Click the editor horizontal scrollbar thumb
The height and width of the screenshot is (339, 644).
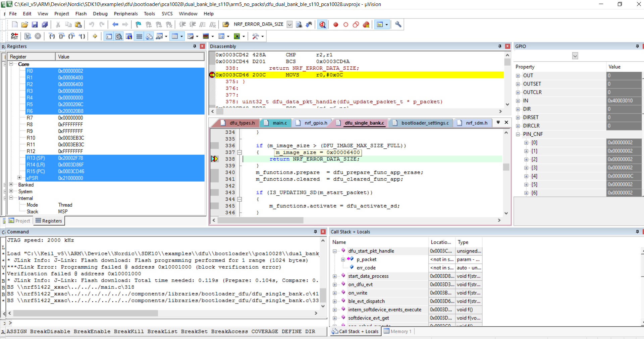(x=260, y=220)
